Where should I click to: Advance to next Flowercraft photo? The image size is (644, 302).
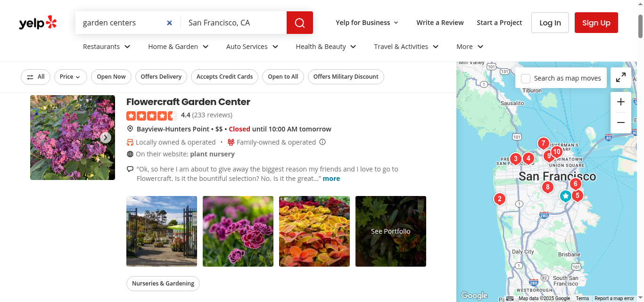tap(106, 138)
